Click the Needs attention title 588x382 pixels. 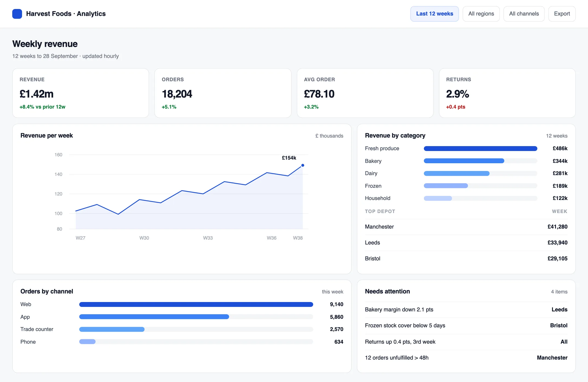[x=387, y=291]
